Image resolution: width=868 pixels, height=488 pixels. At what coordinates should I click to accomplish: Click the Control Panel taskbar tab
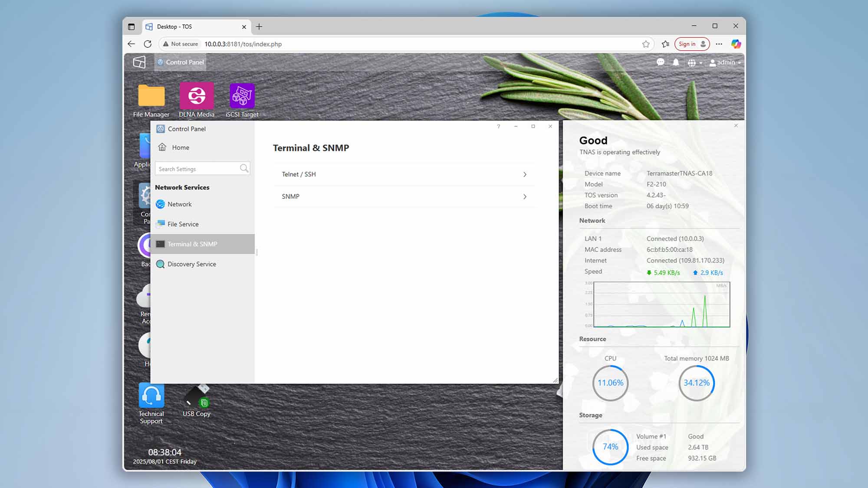(x=181, y=62)
